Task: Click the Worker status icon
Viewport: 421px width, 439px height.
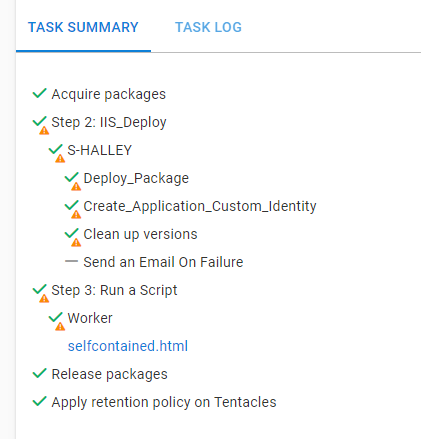Action: coord(57,321)
